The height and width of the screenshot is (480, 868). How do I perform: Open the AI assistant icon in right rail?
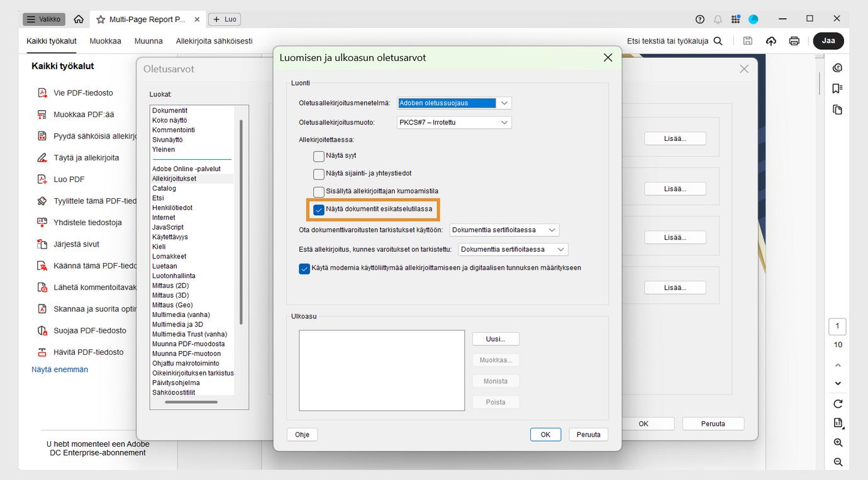[837, 68]
